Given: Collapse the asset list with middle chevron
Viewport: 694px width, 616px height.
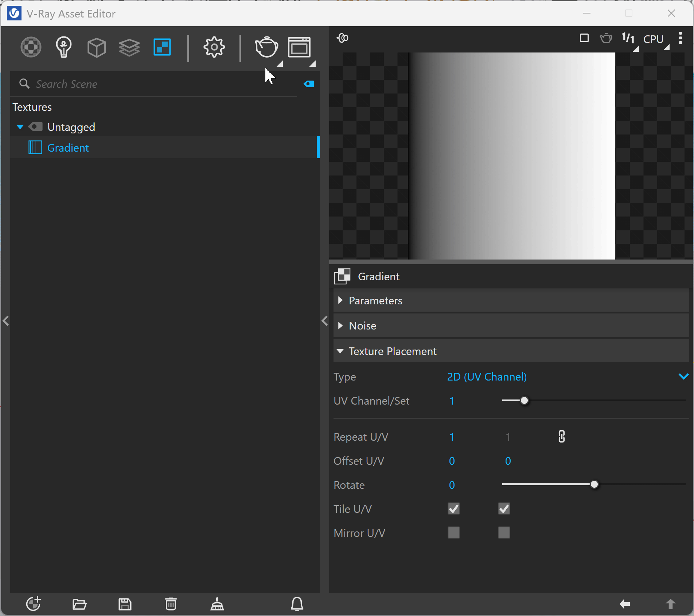Looking at the screenshot, I should (325, 321).
